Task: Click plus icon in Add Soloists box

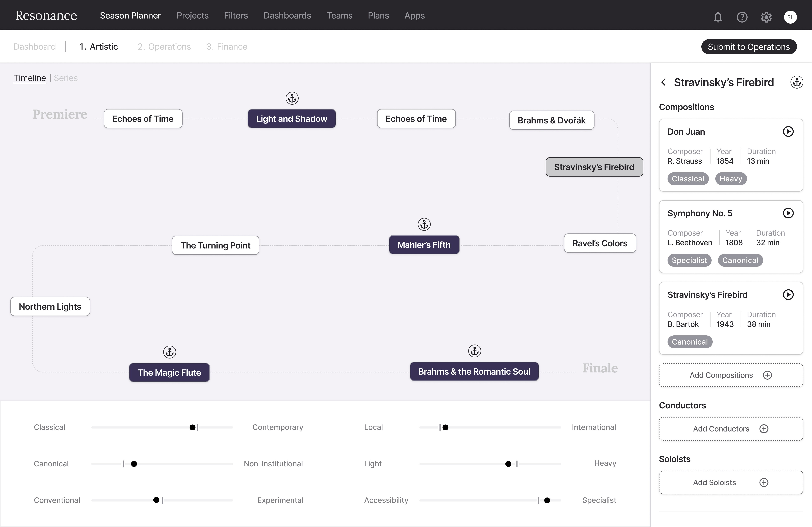Action: pyautogui.click(x=764, y=482)
